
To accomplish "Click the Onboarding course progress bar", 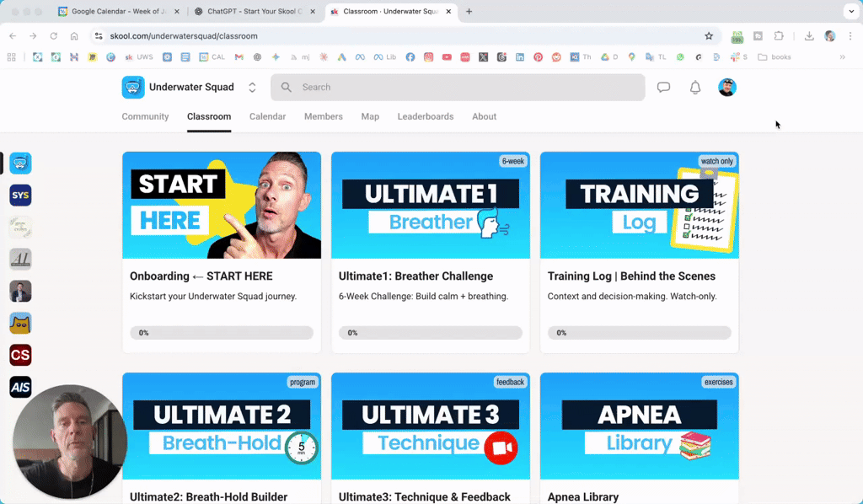I will click(x=222, y=333).
